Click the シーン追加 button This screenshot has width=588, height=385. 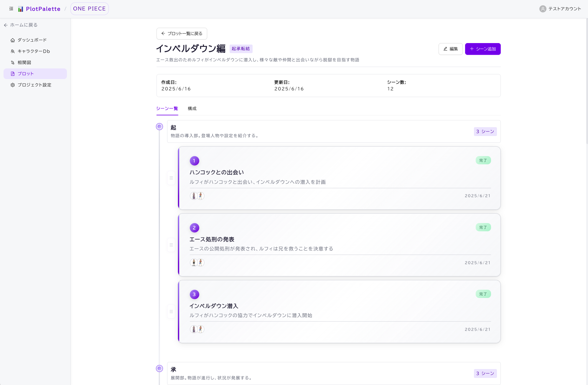click(483, 49)
